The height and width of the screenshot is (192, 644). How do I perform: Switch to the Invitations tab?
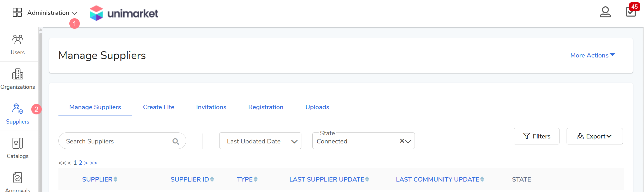coord(211,107)
